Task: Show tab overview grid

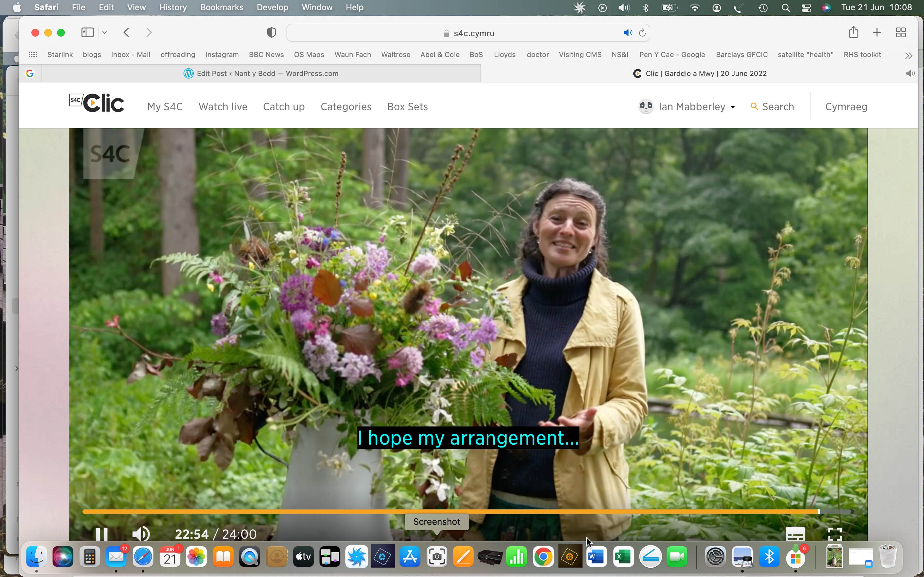Action: click(x=901, y=32)
